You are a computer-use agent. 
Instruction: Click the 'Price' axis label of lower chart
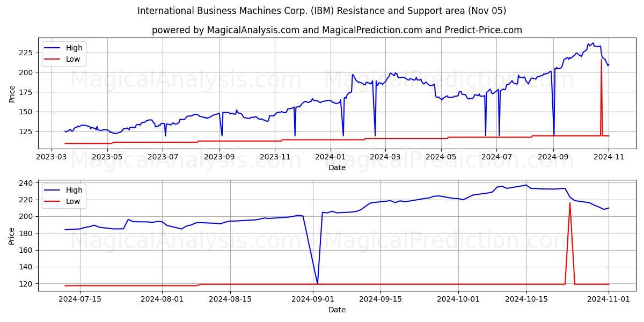point(12,236)
